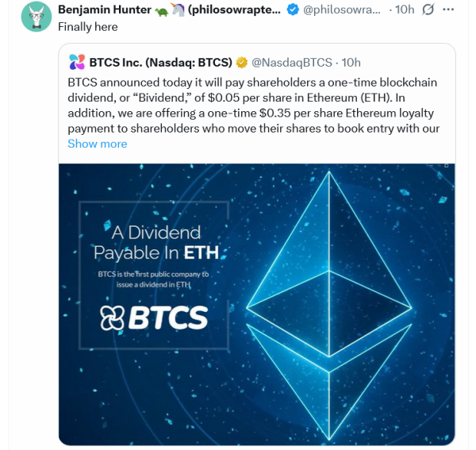The image size is (476, 450).
Task: Expand the quoted post with Show more
Action: coord(97,144)
